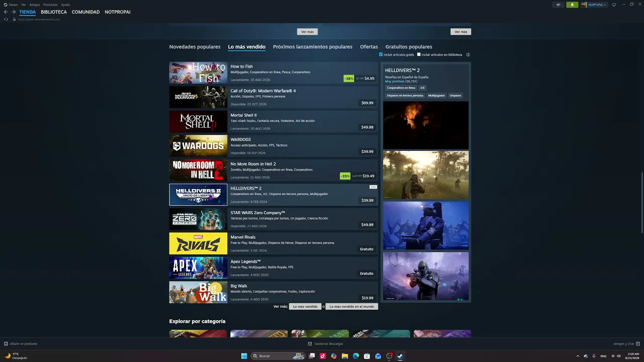Click the left Ver más button
The height and width of the screenshot is (362, 644).
point(307,32)
